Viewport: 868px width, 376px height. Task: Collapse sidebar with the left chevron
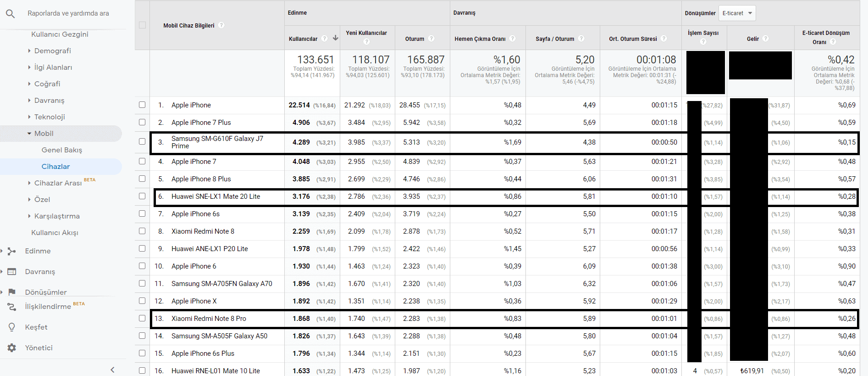pos(112,370)
